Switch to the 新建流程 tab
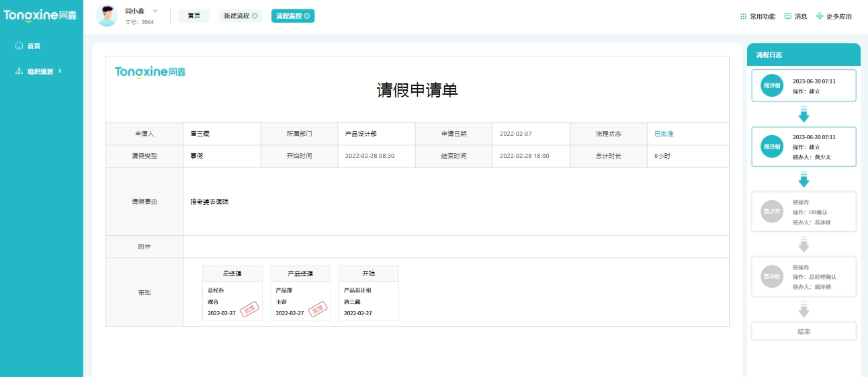 tap(236, 15)
